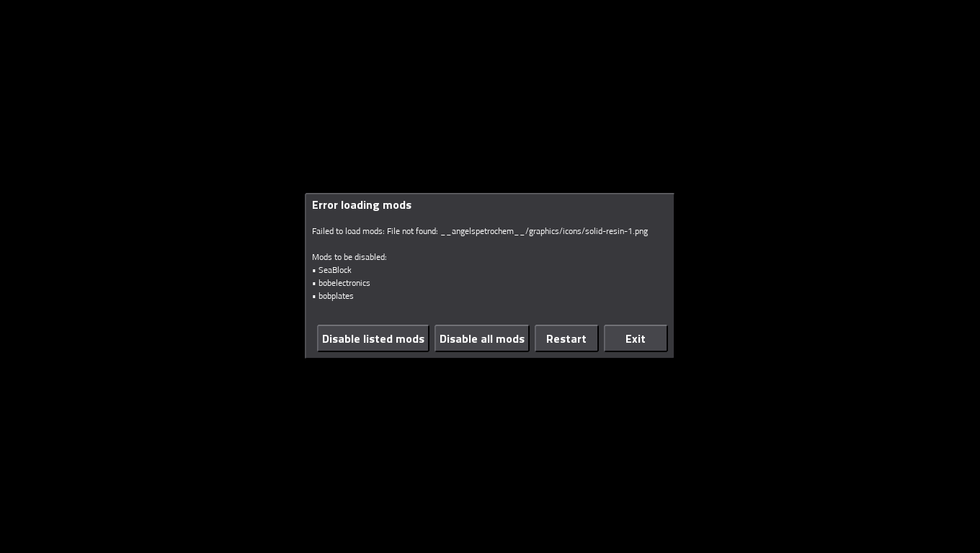The width and height of the screenshot is (980, 553).
Task: Click the Mods to be disabled heading
Action: pos(349,257)
